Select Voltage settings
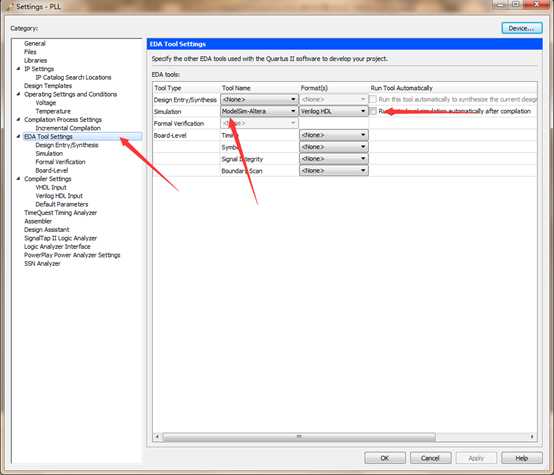The height and width of the screenshot is (475, 554). pos(46,103)
